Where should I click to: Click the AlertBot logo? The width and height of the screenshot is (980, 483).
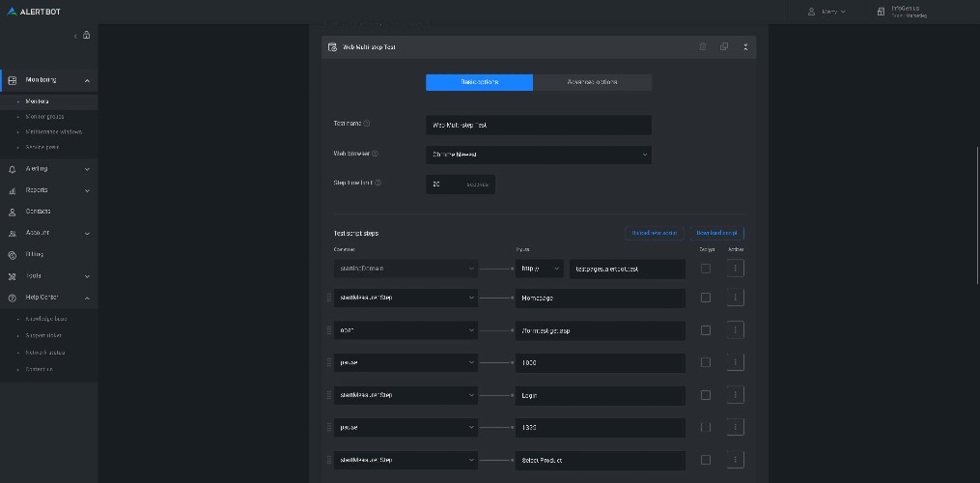pyautogui.click(x=35, y=12)
